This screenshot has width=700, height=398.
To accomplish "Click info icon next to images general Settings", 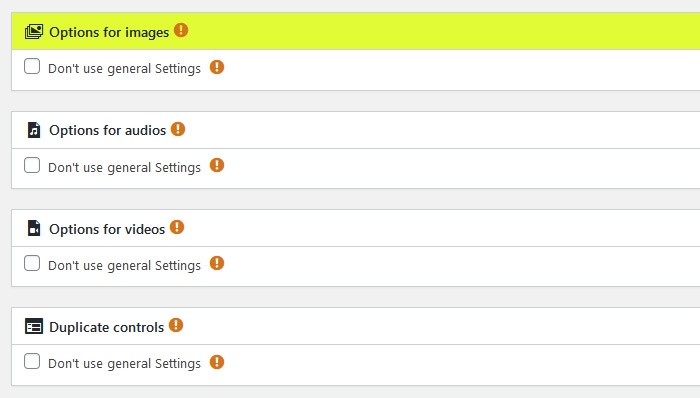I will (x=217, y=67).
